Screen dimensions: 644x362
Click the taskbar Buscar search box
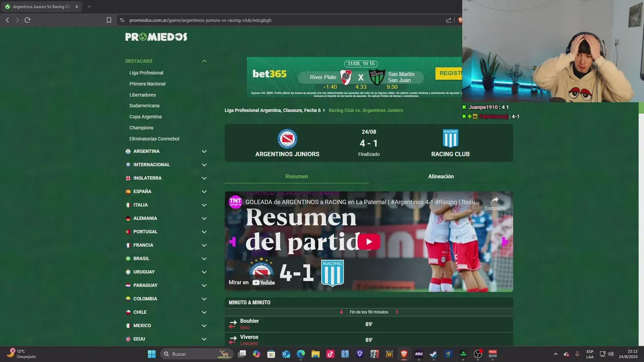[198, 354]
